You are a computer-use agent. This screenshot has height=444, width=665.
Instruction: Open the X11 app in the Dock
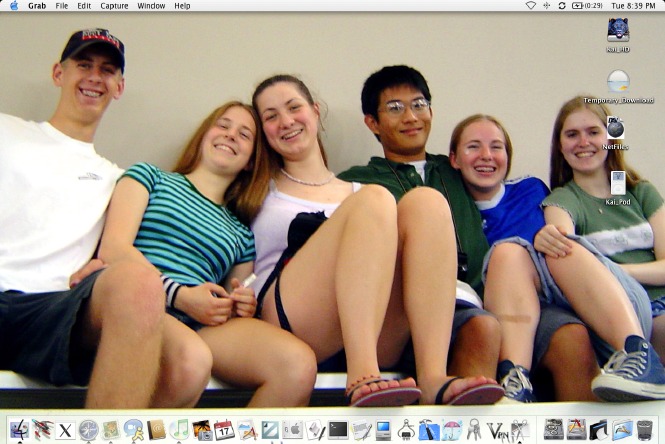pos(65,431)
